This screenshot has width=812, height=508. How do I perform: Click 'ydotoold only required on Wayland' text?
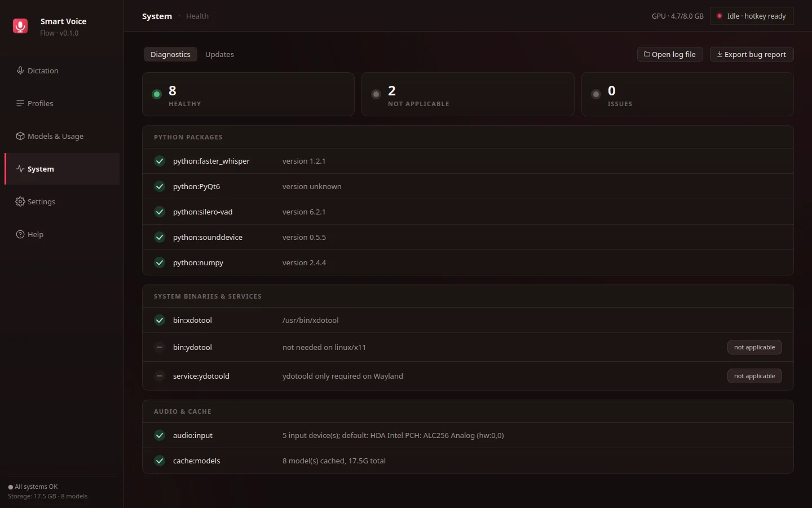coord(343,376)
